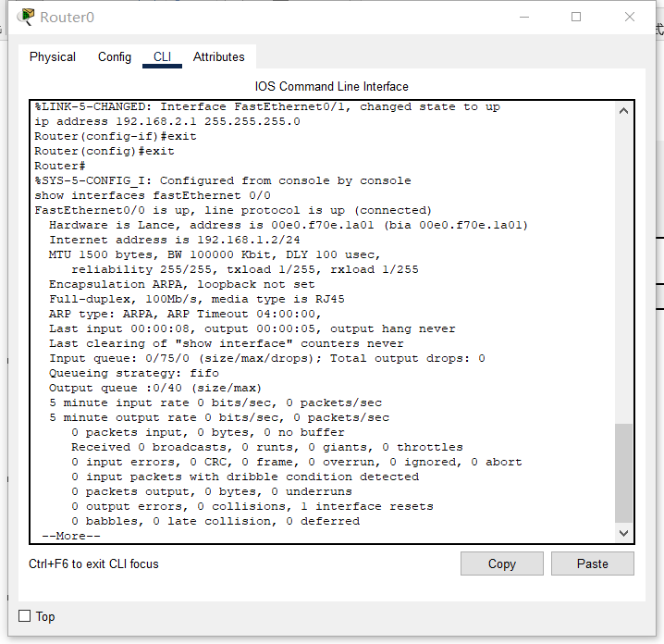Minimize the Router0 window
Image resolution: width=664 pixels, height=644 pixels.
pyautogui.click(x=524, y=17)
